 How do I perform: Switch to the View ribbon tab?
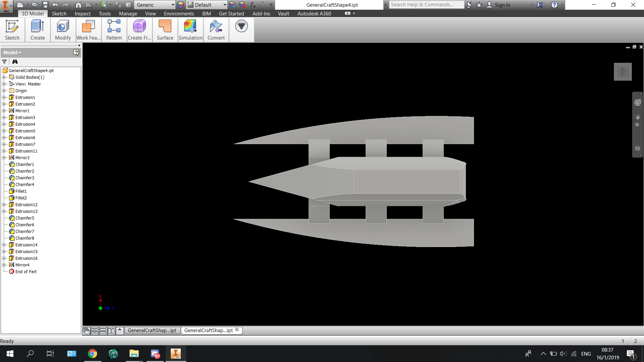[150, 13]
